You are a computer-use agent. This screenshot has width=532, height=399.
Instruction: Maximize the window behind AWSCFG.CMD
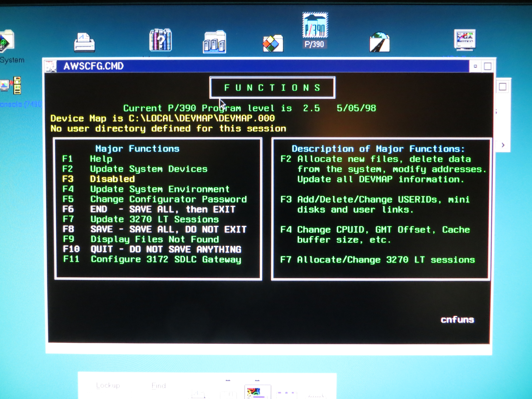pyautogui.click(x=503, y=87)
